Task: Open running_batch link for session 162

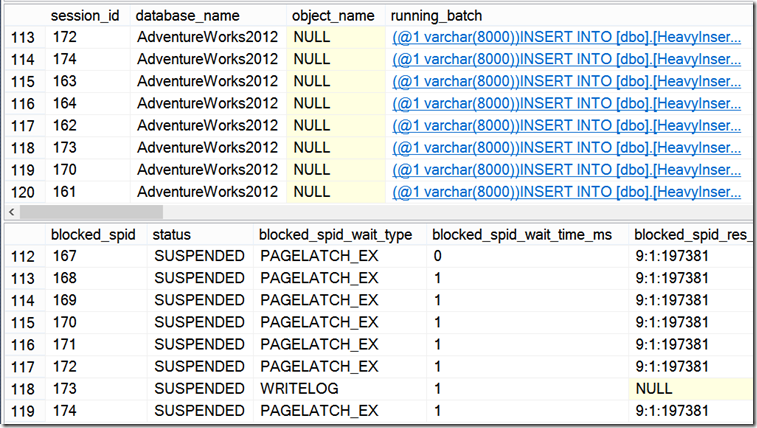Action: [566, 126]
